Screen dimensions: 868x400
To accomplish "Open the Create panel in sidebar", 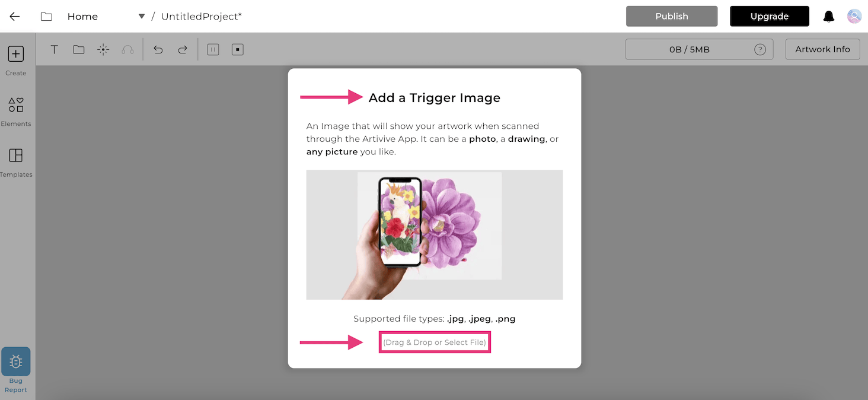I will (16, 61).
